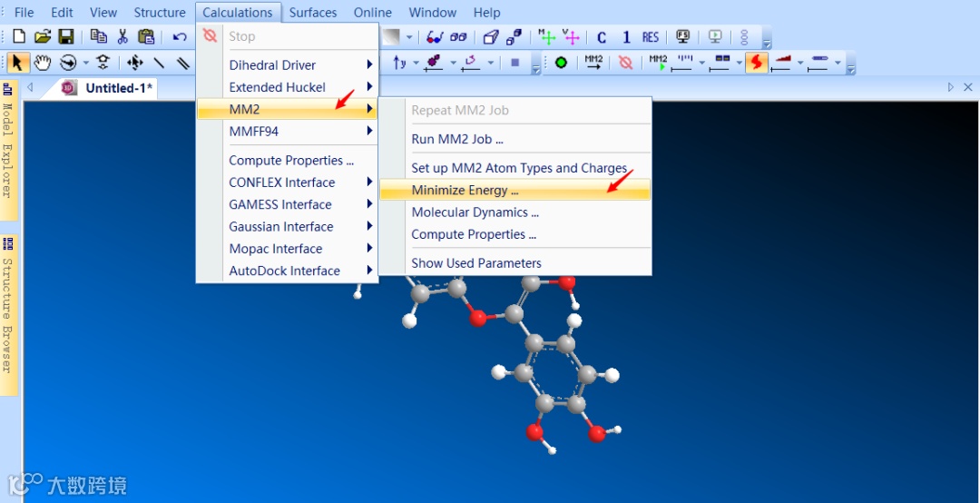Run MM2 minimize with MM2 arrow icon
This screenshot has height=503, width=980.
tap(593, 63)
